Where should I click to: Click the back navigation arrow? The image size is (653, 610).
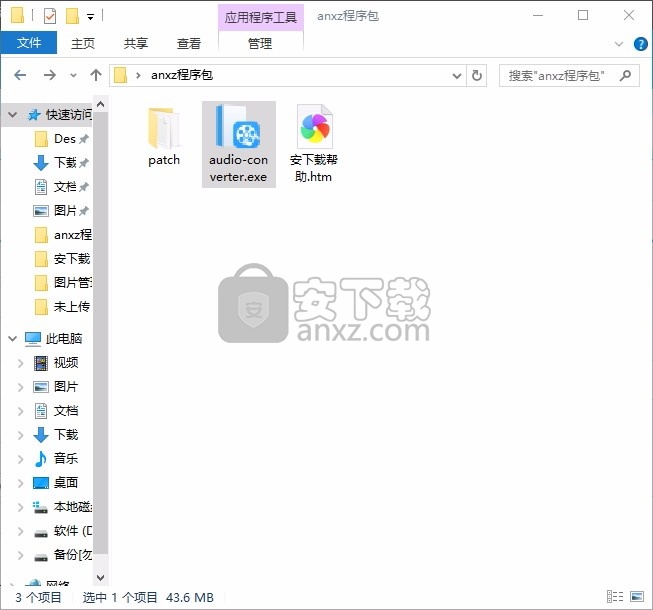[x=20, y=75]
